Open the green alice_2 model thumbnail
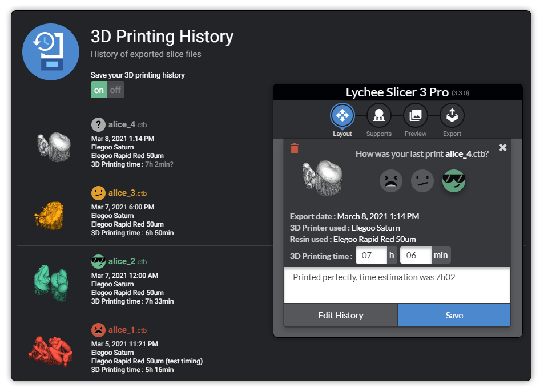This screenshot has width=544, height=392. tap(51, 283)
